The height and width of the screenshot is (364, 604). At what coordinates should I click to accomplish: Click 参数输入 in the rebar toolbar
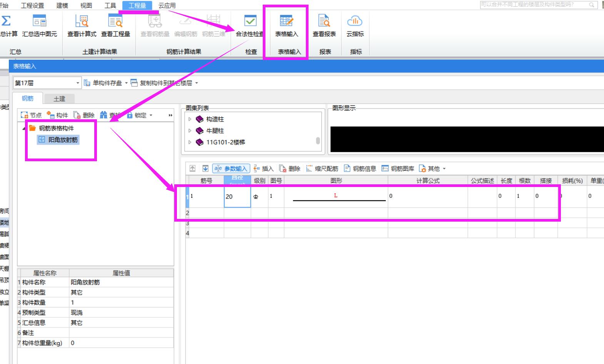coord(231,169)
